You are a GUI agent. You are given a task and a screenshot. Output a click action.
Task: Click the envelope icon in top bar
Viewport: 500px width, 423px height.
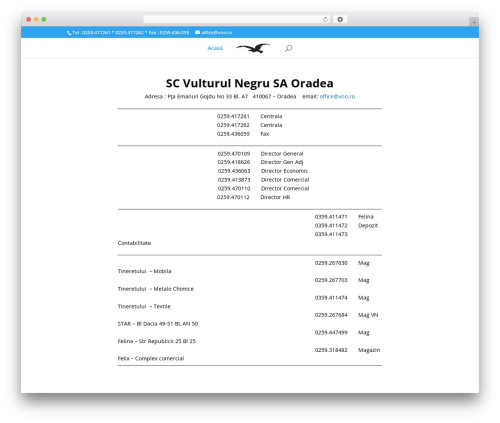[197, 32]
